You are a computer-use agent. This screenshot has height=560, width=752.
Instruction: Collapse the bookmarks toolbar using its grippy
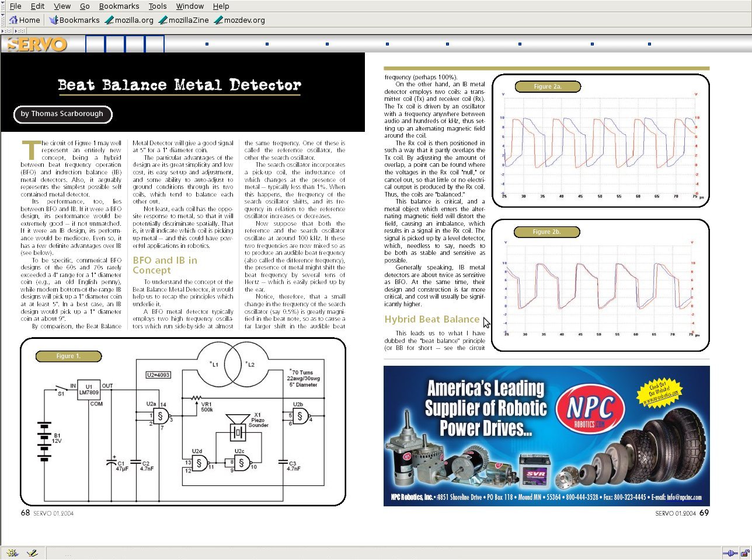coord(3,20)
